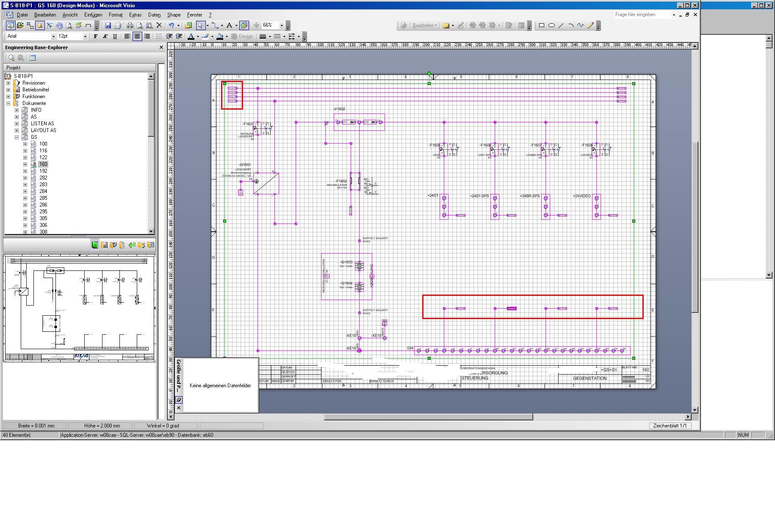Close the Engineering Base-Explorer panel

(x=161, y=47)
